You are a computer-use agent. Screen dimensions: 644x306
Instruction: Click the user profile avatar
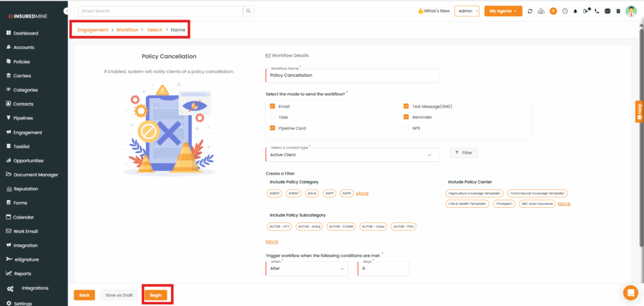pos(631,11)
